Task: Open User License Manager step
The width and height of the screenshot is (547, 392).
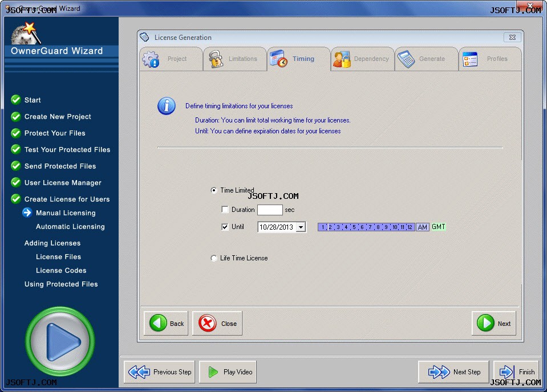Action: [x=63, y=182]
